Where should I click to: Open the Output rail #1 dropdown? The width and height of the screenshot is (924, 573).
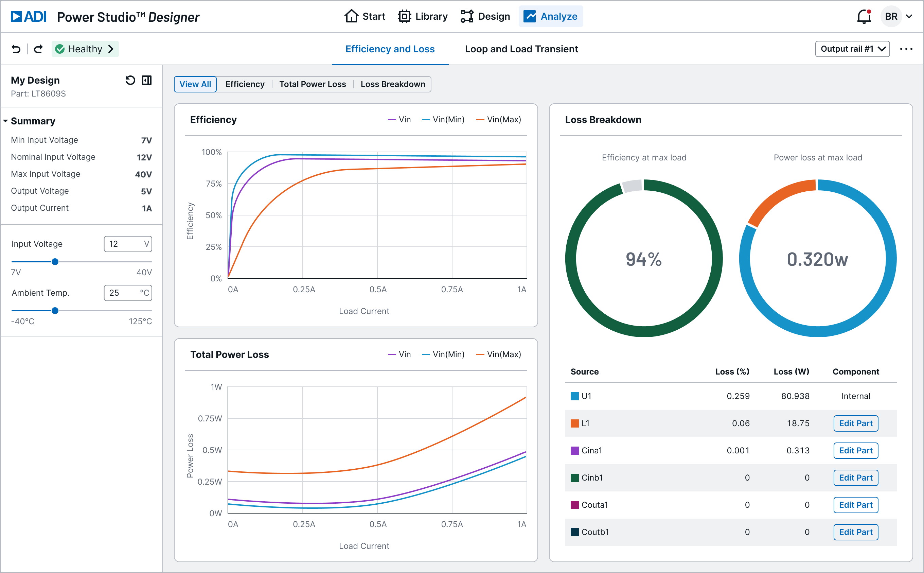(x=852, y=49)
